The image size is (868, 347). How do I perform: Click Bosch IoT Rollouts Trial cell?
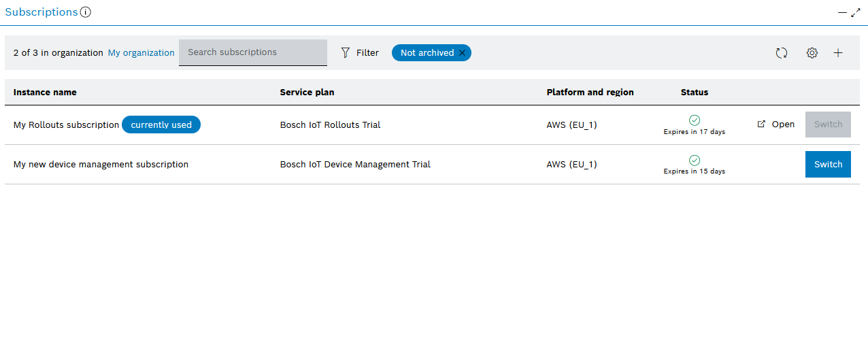pyautogui.click(x=330, y=125)
